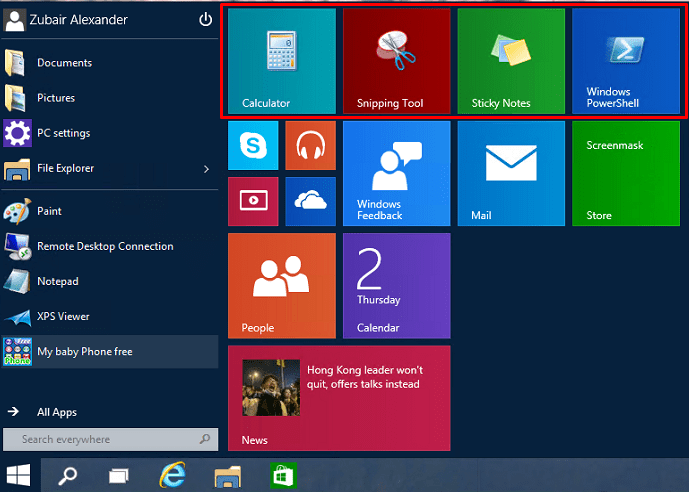Launch Notepad from the Start list
The height and width of the screenshot is (492, 689).
coord(110,282)
